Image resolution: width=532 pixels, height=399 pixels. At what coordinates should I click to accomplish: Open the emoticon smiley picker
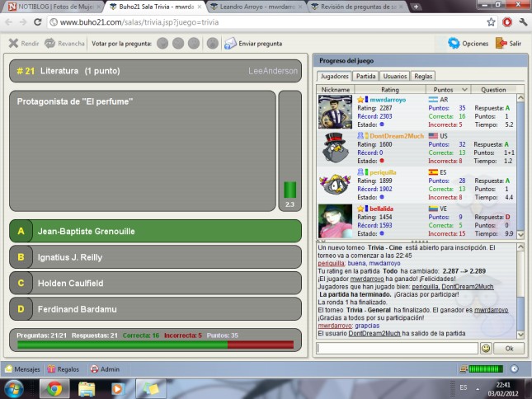(486, 349)
